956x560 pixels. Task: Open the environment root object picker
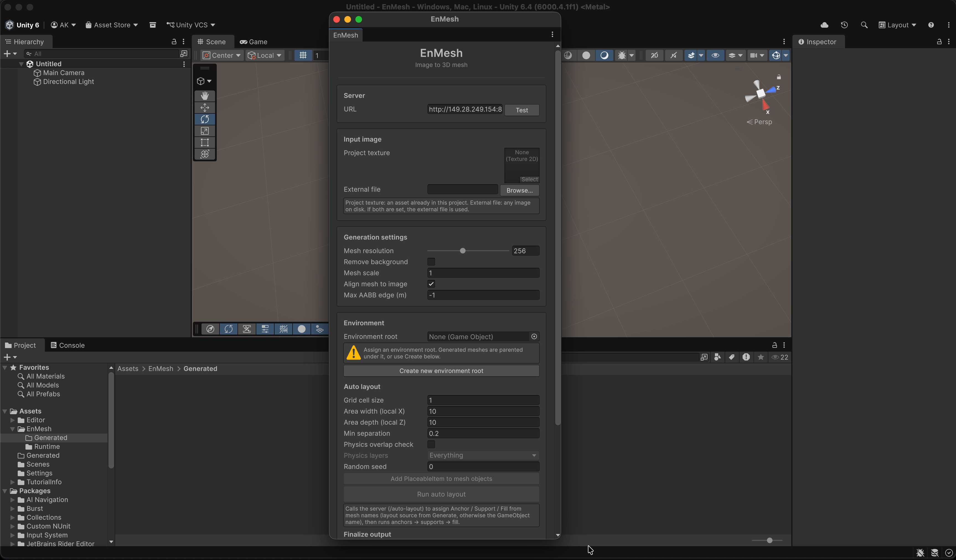[534, 337]
